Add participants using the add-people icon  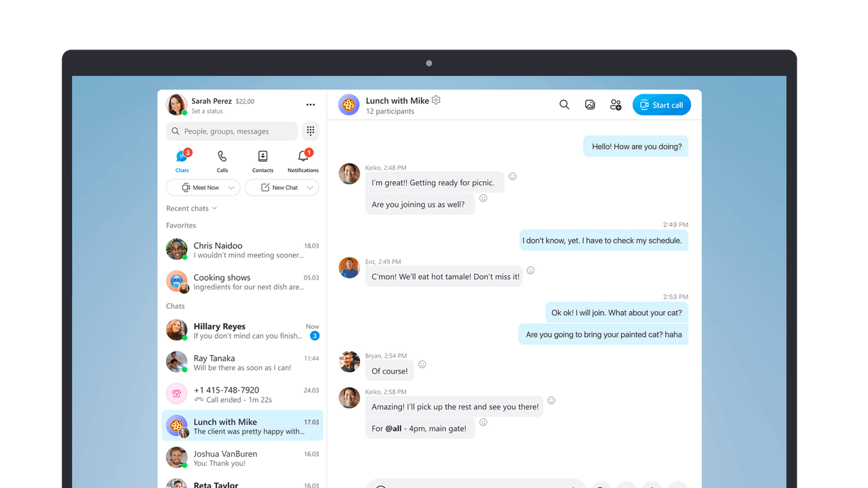615,104
